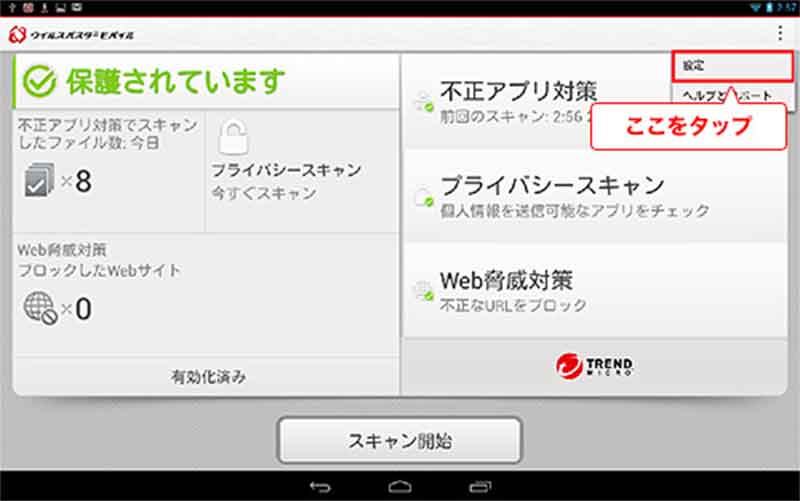This screenshot has height=501, width=800.
Task: Open the three-dot overflow menu
Action: tap(780, 34)
